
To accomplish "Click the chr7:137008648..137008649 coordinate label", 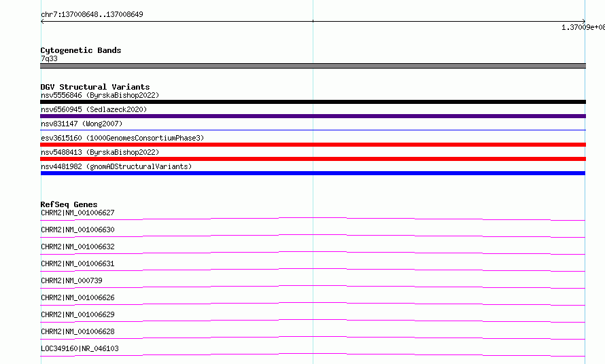I will 92,14.
